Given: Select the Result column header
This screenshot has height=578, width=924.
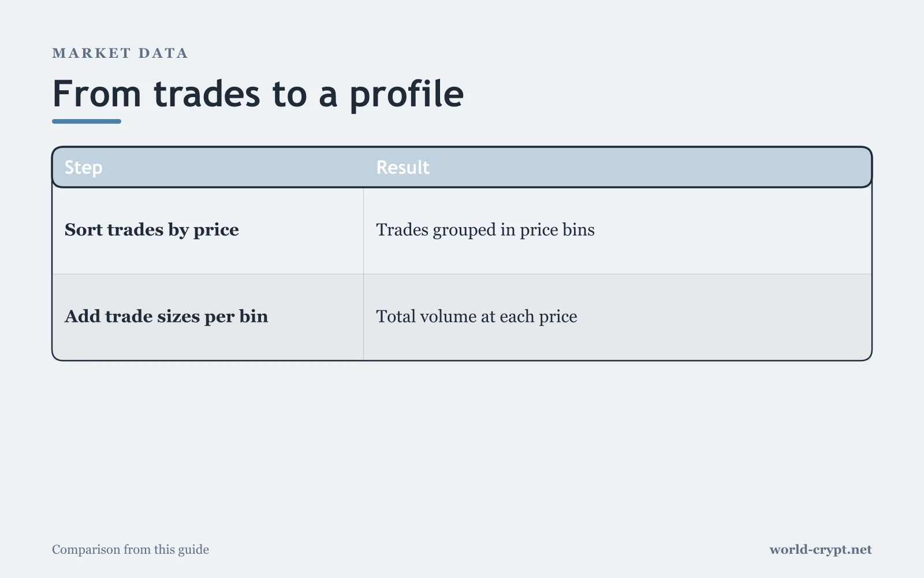Looking at the screenshot, I should (403, 168).
